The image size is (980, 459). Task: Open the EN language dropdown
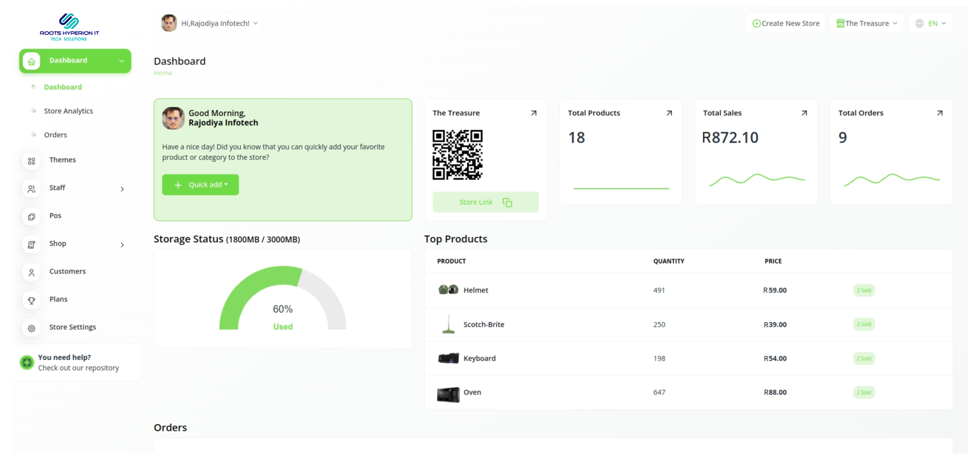pyautogui.click(x=931, y=23)
